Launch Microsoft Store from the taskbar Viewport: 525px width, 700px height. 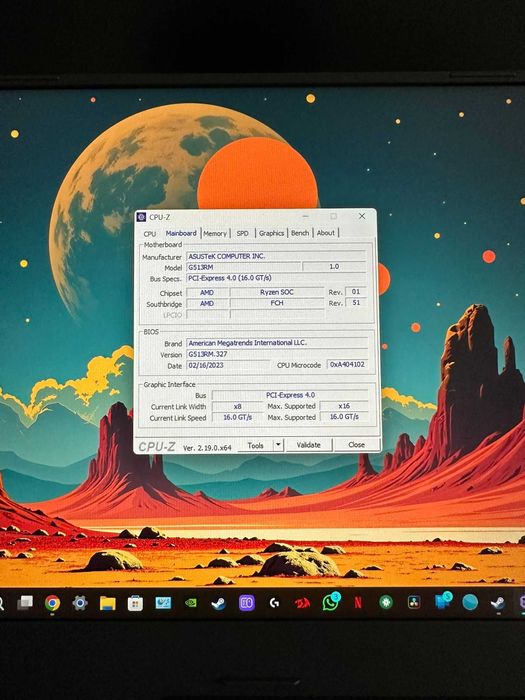[135, 604]
